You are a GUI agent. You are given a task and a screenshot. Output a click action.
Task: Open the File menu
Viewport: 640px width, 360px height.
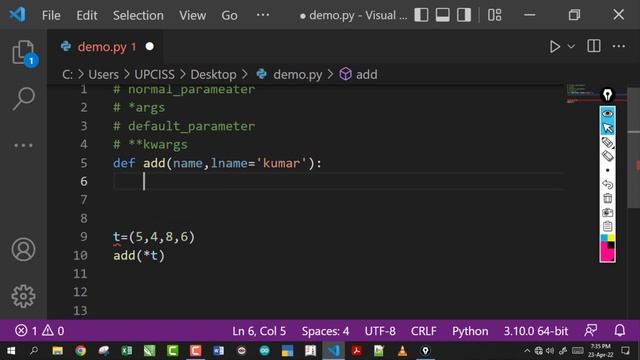point(51,15)
